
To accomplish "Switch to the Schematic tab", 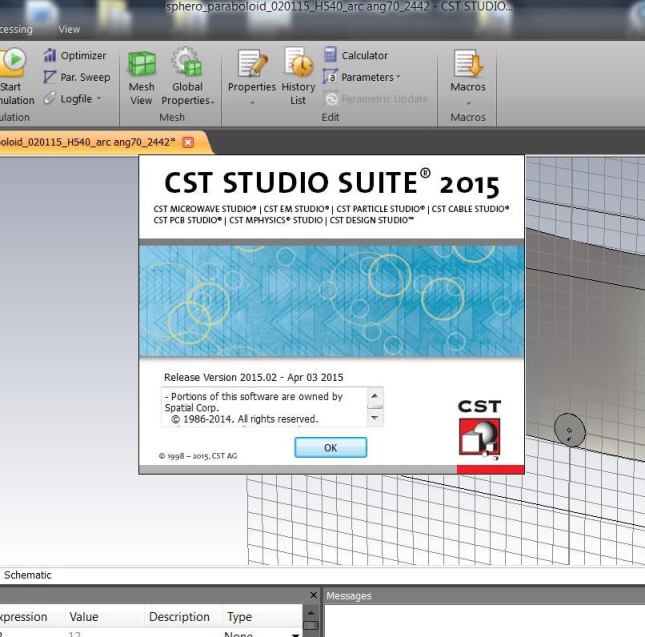I will click(28, 575).
